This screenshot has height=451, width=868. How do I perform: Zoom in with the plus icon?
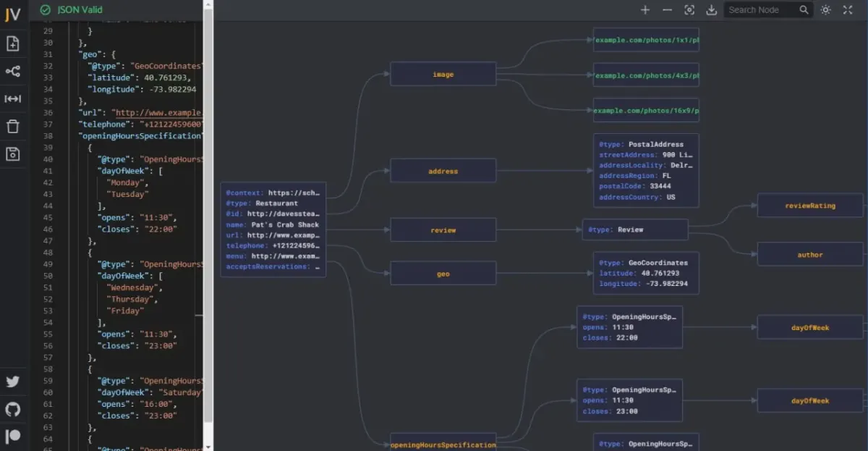point(645,9)
